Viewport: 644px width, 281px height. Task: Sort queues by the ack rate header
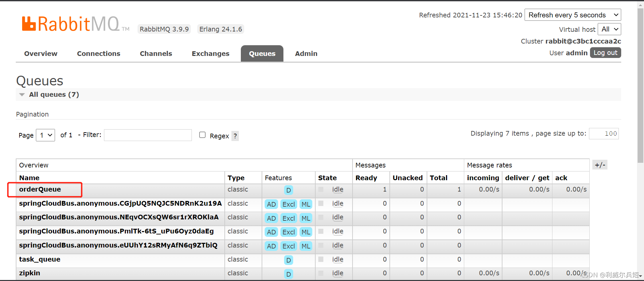tap(561, 178)
